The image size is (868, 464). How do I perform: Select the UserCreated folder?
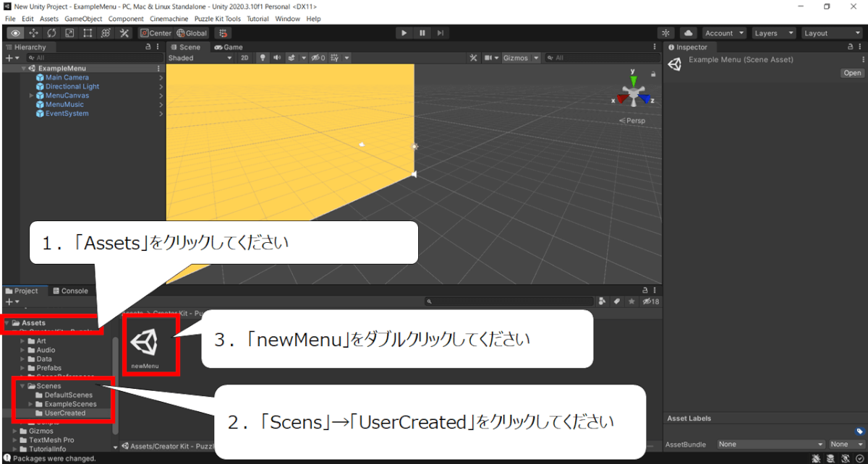click(x=65, y=413)
